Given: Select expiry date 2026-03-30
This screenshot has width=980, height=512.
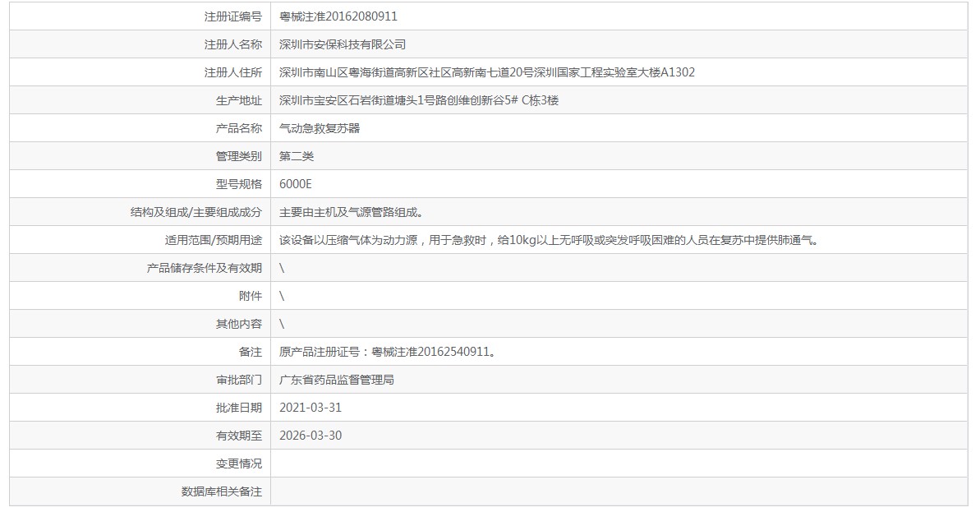Looking at the screenshot, I should [x=311, y=436].
